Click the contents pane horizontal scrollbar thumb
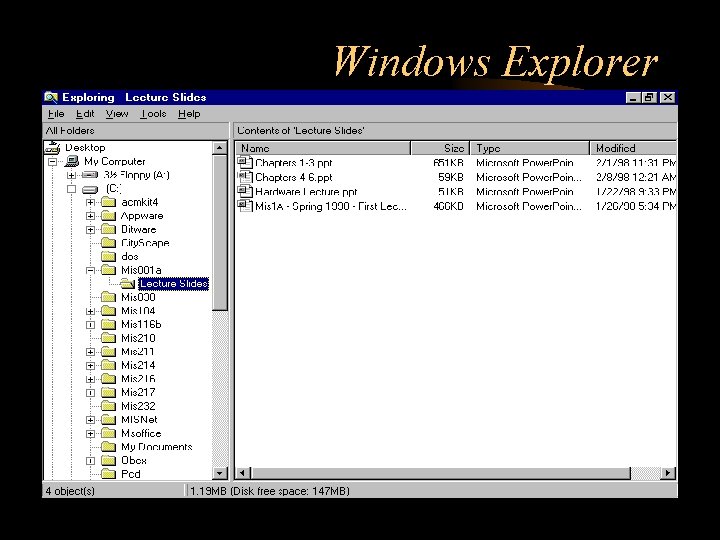The width and height of the screenshot is (720, 540). click(x=440, y=473)
